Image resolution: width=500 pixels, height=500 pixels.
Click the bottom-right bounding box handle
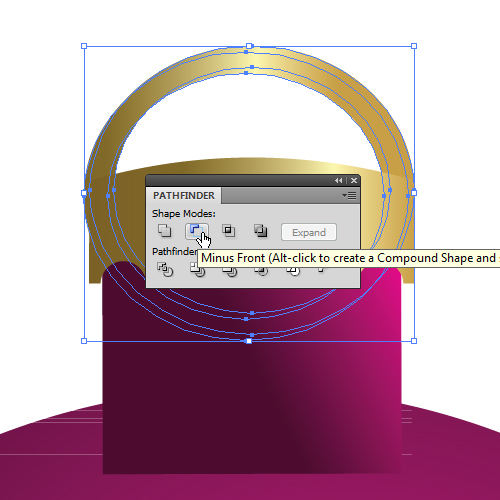[x=414, y=341]
